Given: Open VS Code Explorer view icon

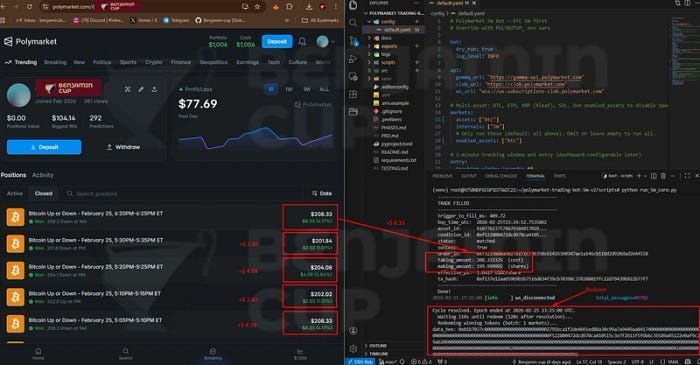Looking at the screenshot, I should click(353, 5).
